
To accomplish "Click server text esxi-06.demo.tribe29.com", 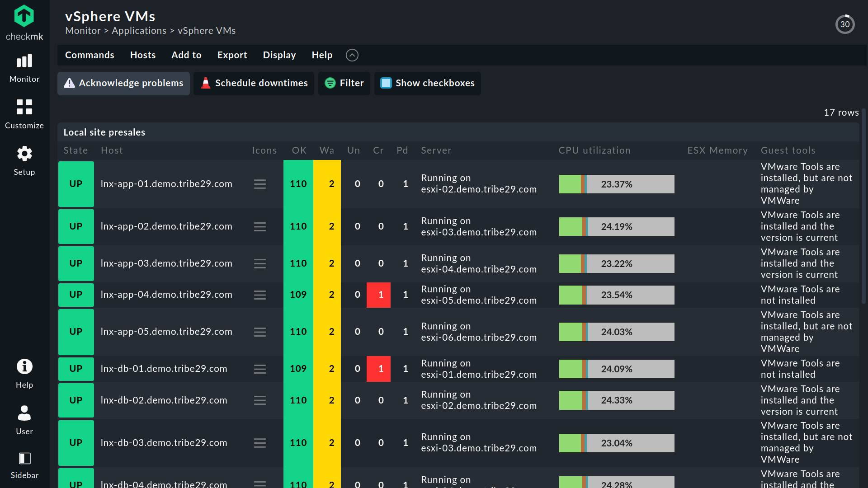I will tap(479, 338).
